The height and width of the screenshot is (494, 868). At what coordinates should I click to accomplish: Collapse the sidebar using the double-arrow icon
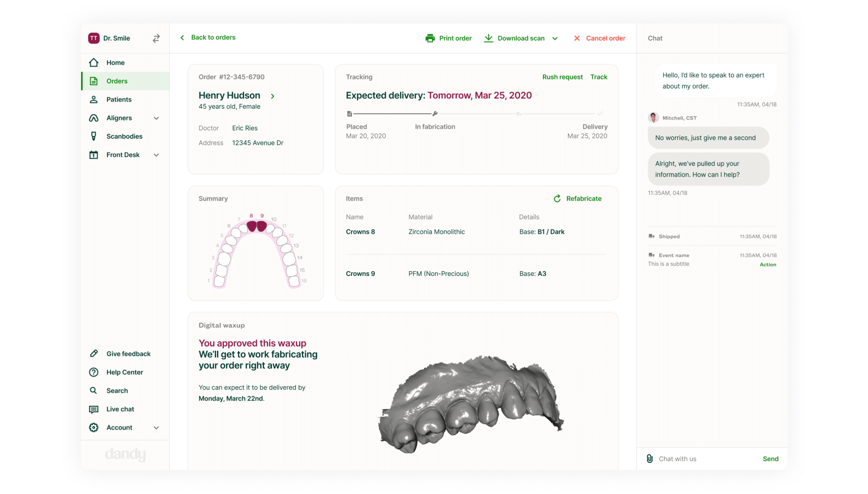(x=156, y=38)
